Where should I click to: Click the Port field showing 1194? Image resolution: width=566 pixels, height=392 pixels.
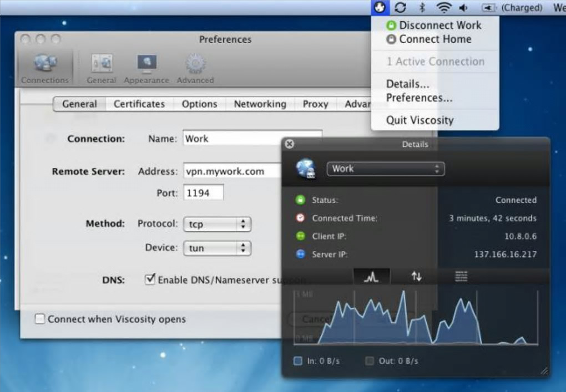click(204, 192)
